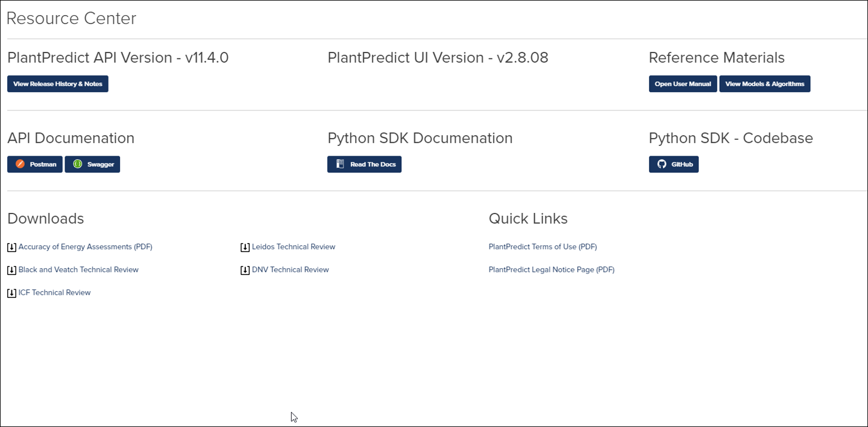Open View Release History & Notes
Screen dimensions: 868x427
coord(58,84)
